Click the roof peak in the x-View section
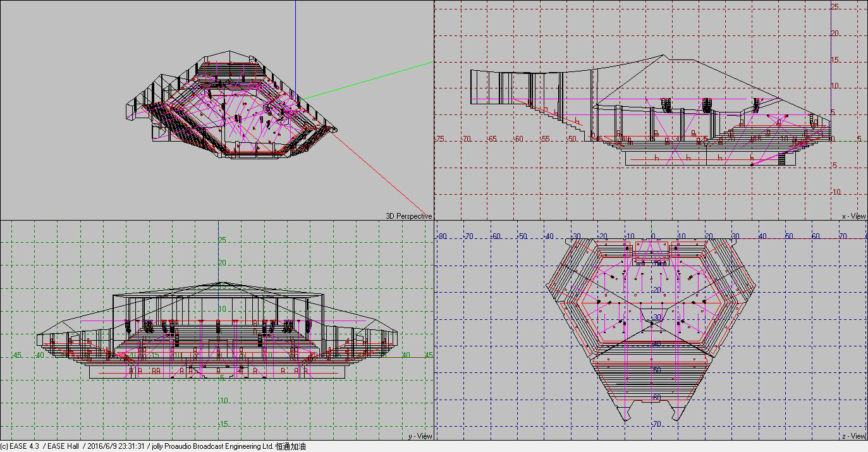This screenshot has width=868, height=452. point(661,55)
